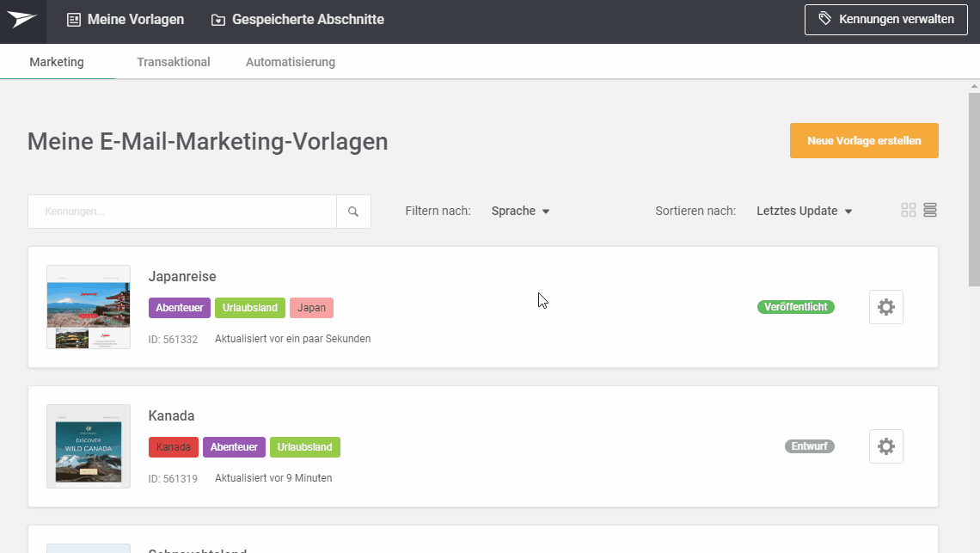The height and width of the screenshot is (553, 980).
Task: Expand the Sprache filter dropdown
Action: click(520, 212)
